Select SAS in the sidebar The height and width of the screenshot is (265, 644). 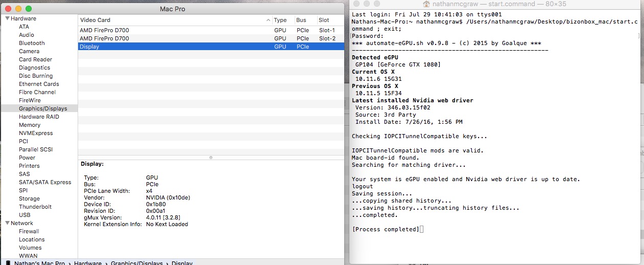point(24,174)
